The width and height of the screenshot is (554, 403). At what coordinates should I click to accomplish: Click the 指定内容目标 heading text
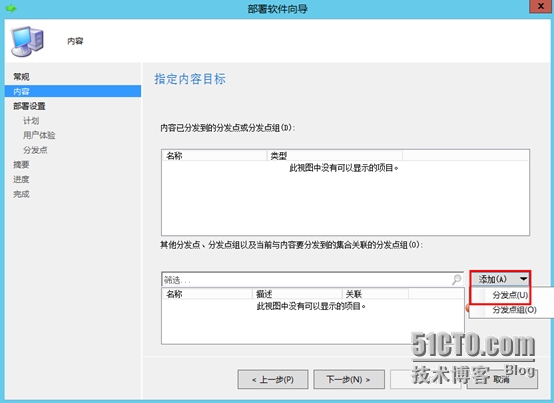tap(190, 79)
